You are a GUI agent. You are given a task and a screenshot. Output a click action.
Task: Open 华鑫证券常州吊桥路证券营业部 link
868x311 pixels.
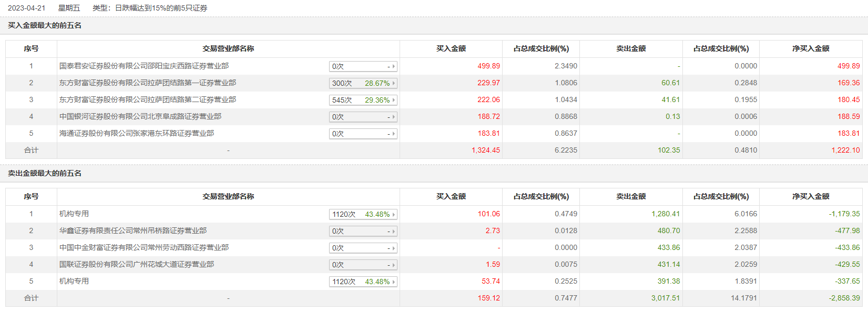133,230
